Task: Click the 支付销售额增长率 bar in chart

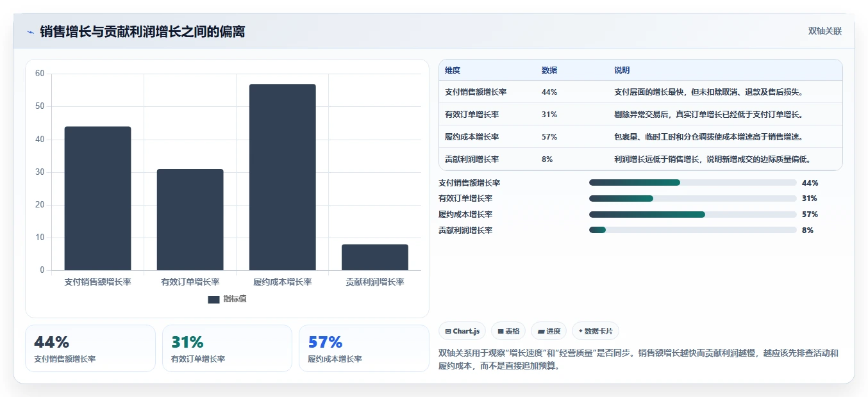Action: tap(97, 199)
